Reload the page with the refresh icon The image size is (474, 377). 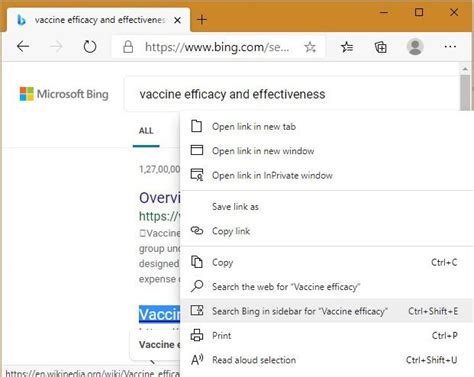click(x=90, y=47)
